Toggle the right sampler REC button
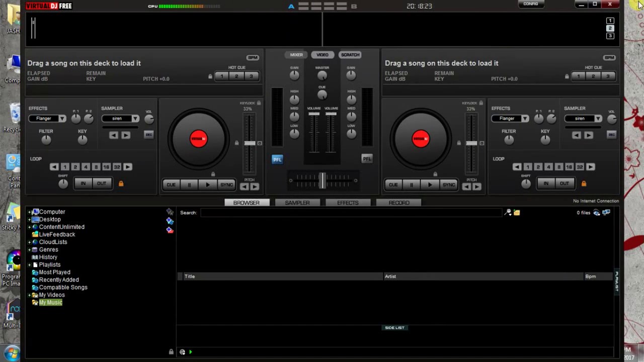Image resolution: width=644 pixels, height=362 pixels. 611,135
